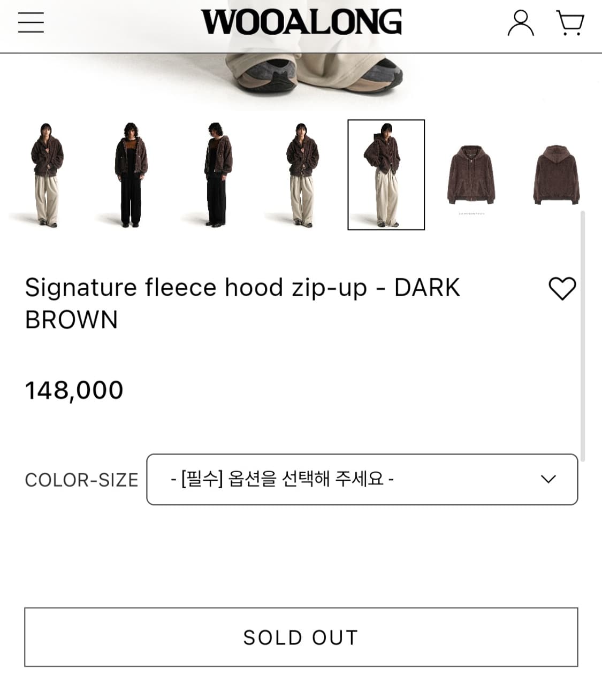This screenshot has width=602, height=700.
Task: Show the flat back view of the jacket
Action: click(556, 175)
